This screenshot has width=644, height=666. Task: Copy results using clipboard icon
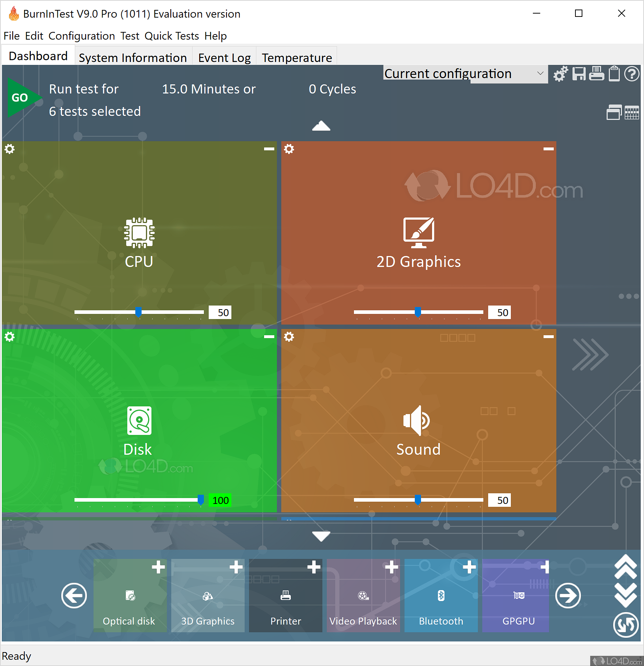pos(614,74)
